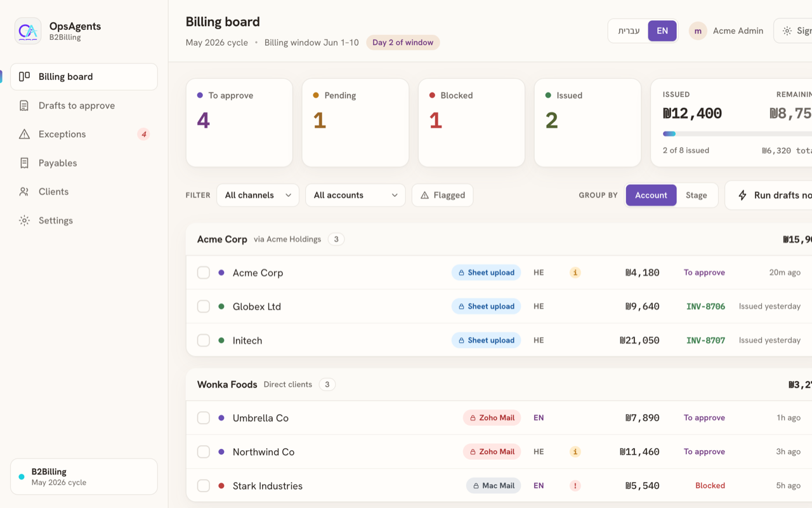Click the Acme Admin avatar
812x508 pixels.
point(698,30)
